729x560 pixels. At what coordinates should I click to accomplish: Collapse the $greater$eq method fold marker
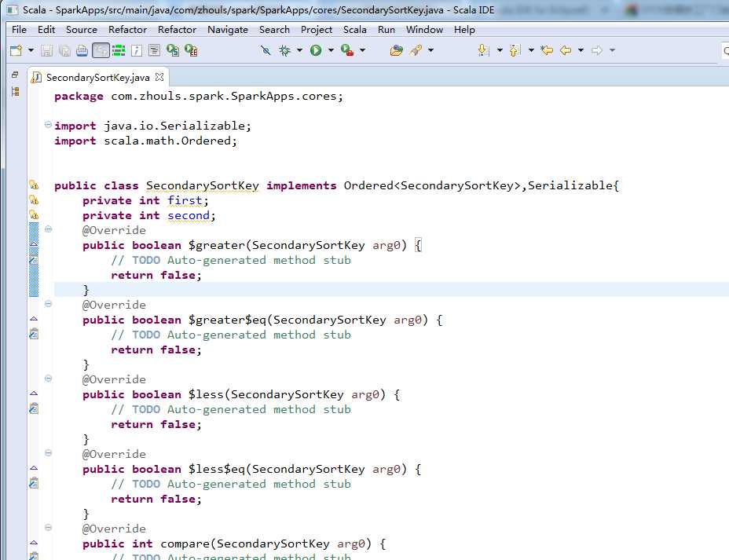(x=48, y=303)
